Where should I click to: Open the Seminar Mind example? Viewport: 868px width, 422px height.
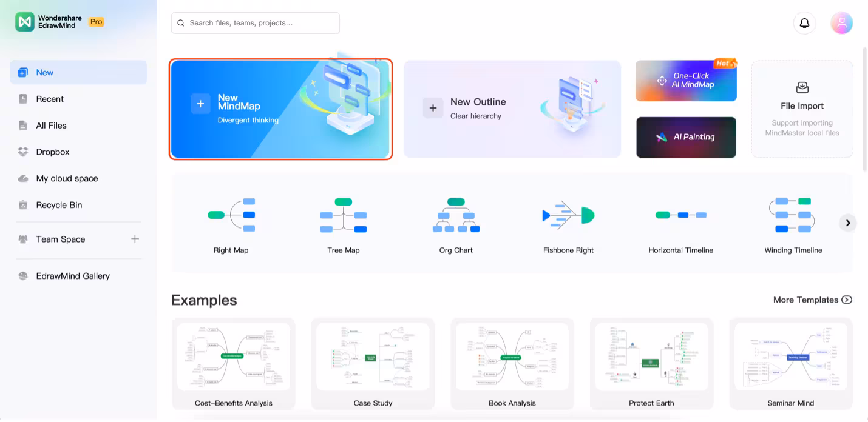790,364
